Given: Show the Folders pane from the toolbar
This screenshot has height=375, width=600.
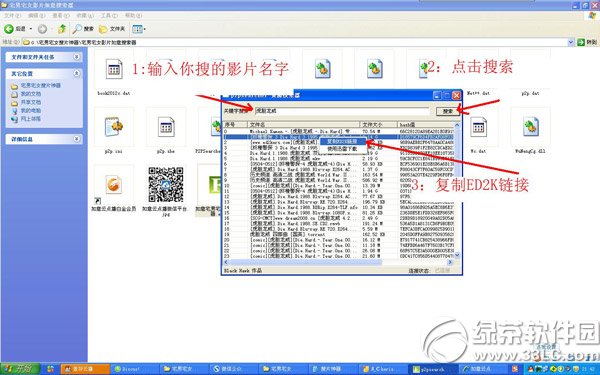Looking at the screenshot, I should [x=112, y=29].
